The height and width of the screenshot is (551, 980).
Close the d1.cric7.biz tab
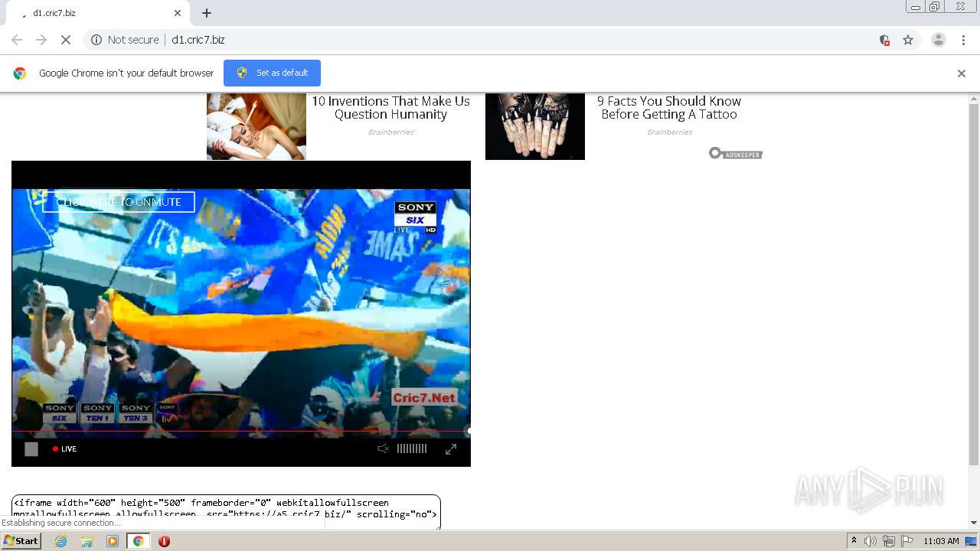(178, 13)
